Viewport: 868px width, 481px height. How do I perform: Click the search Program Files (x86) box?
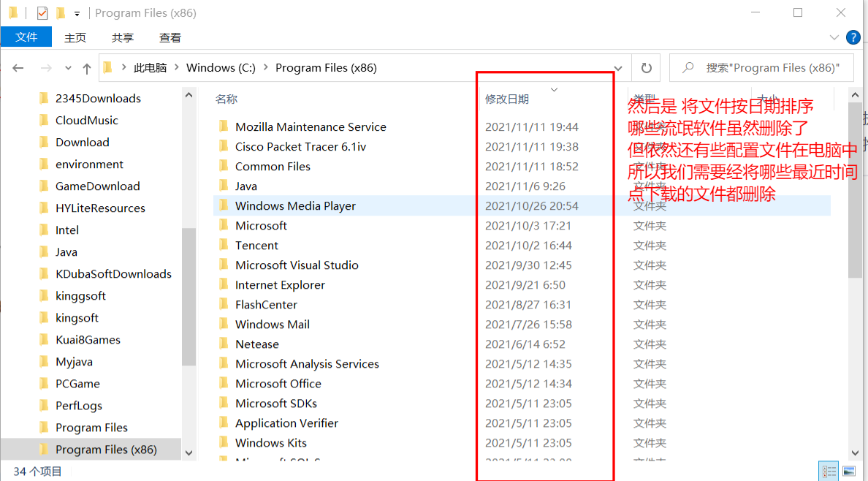pyautogui.click(x=761, y=68)
